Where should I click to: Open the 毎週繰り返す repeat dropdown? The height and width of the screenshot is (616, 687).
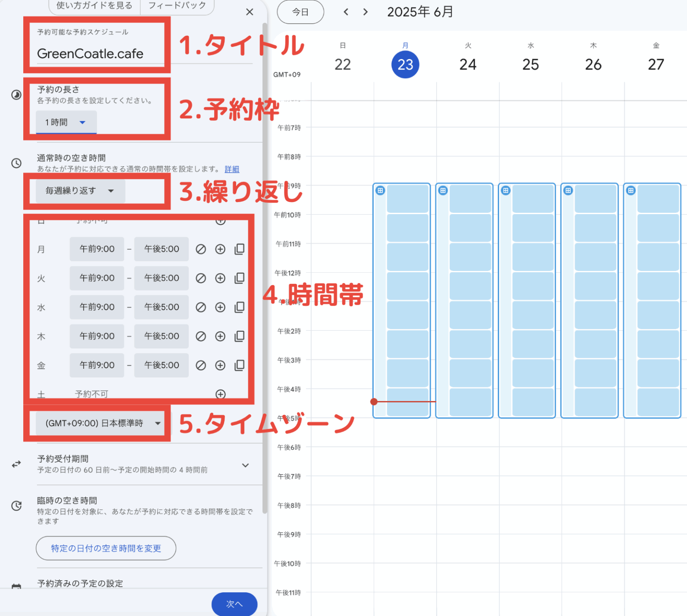pos(80,191)
